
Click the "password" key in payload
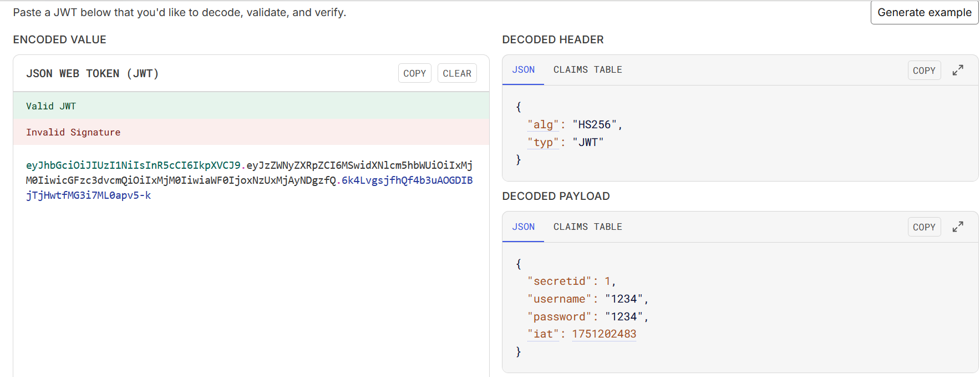click(559, 316)
